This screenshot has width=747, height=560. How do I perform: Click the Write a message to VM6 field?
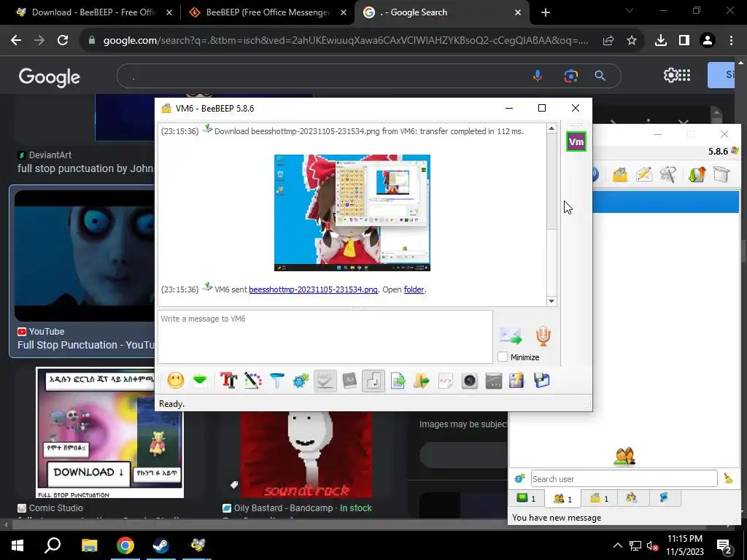point(325,337)
